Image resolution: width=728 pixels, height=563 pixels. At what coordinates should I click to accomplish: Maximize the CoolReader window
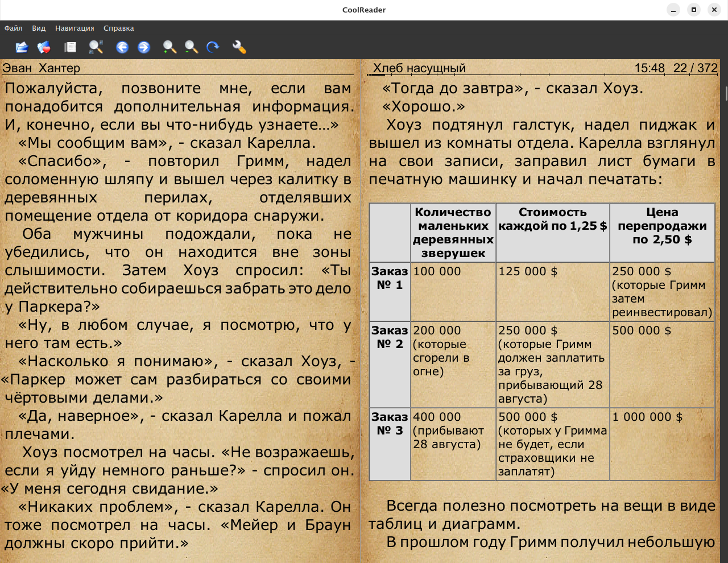tap(694, 10)
